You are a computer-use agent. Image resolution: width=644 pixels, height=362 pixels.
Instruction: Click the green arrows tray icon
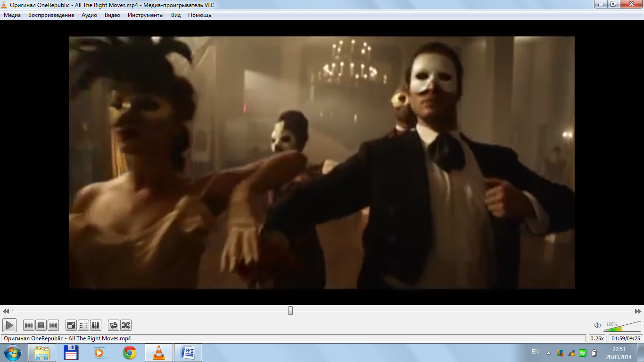point(583,353)
